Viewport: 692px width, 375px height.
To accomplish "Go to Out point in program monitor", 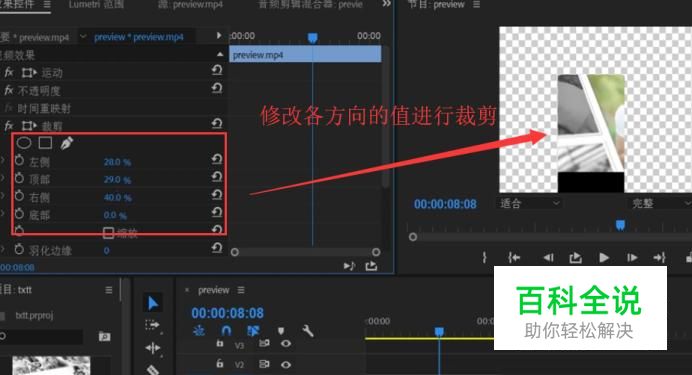I will [659, 258].
